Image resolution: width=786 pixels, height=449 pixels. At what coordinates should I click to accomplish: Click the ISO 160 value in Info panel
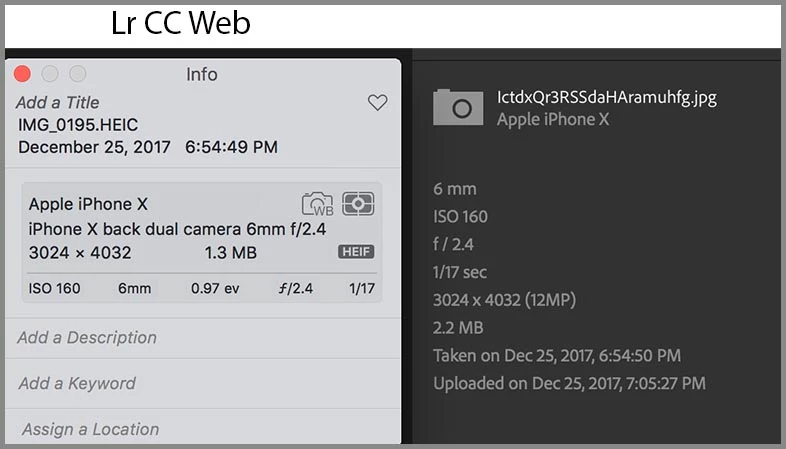coord(55,289)
